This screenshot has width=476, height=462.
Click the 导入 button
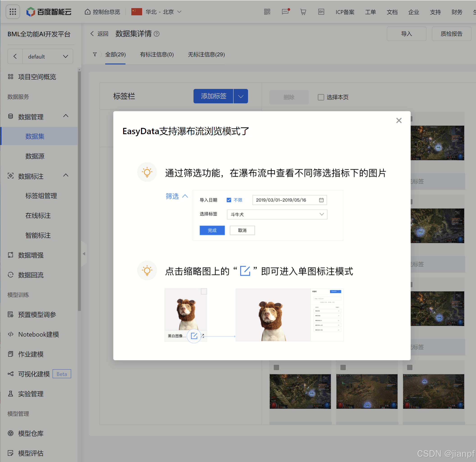tap(406, 34)
